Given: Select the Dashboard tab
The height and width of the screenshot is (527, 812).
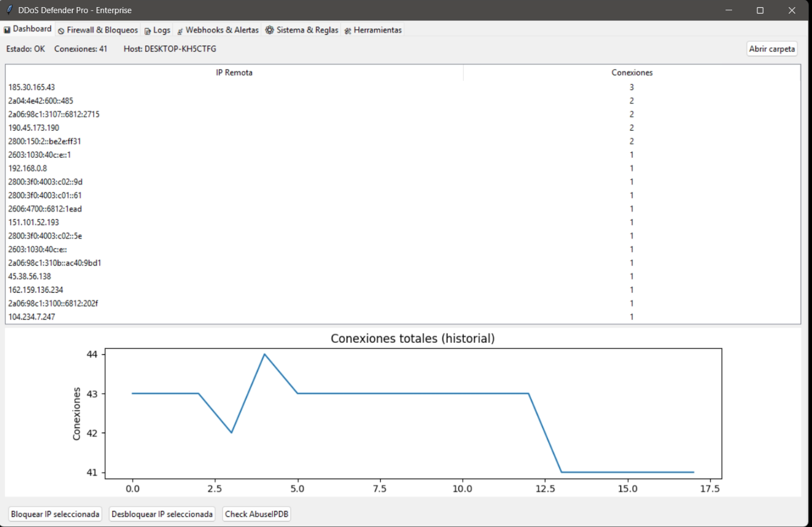Looking at the screenshot, I should coord(28,29).
